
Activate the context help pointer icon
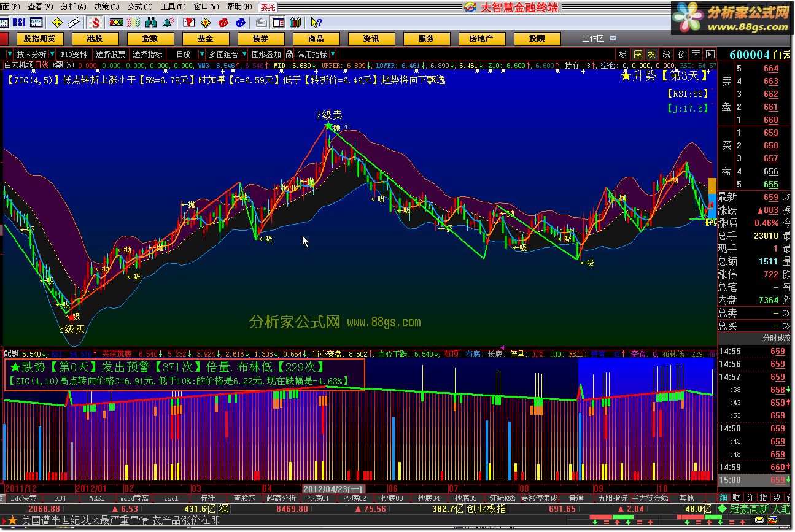point(316,23)
